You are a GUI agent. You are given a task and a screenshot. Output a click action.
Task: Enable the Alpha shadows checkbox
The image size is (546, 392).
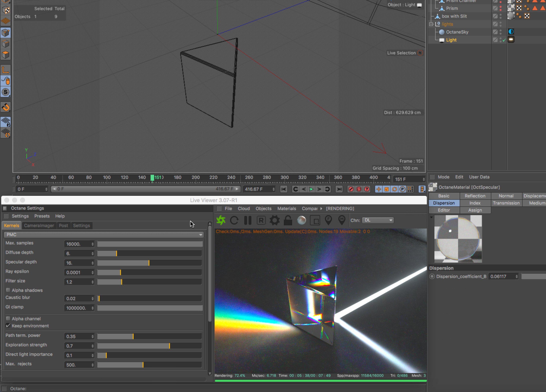point(8,290)
